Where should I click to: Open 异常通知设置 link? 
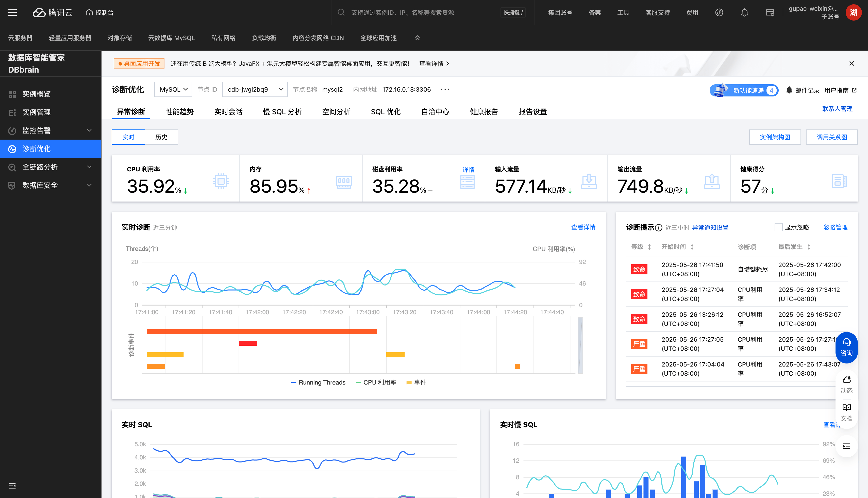click(710, 228)
